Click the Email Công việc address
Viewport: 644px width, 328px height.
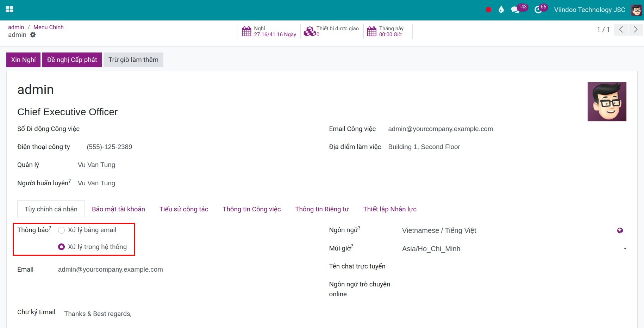coord(440,129)
